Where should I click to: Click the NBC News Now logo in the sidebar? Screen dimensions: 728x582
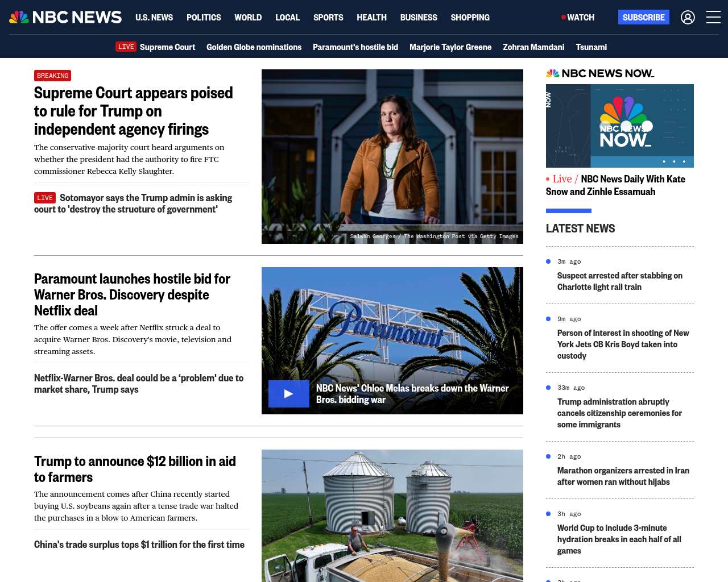pyautogui.click(x=600, y=73)
